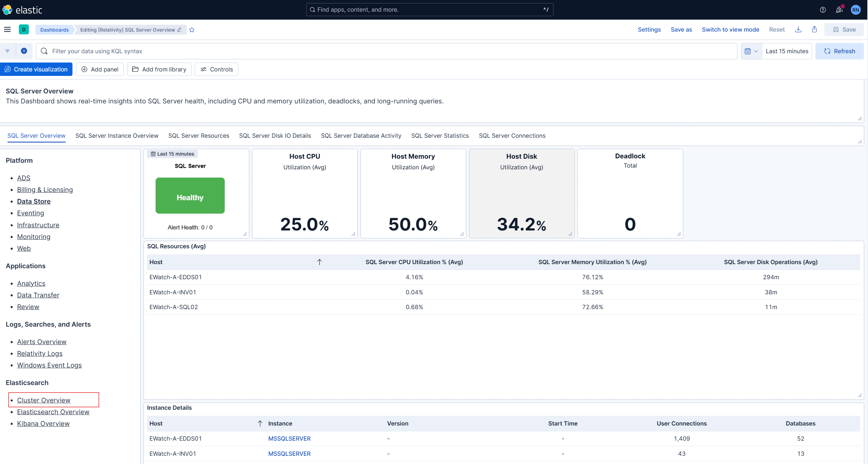Toggle sort direction on SQL Resources Host column
The image size is (868, 464).
click(x=319, y=262)
